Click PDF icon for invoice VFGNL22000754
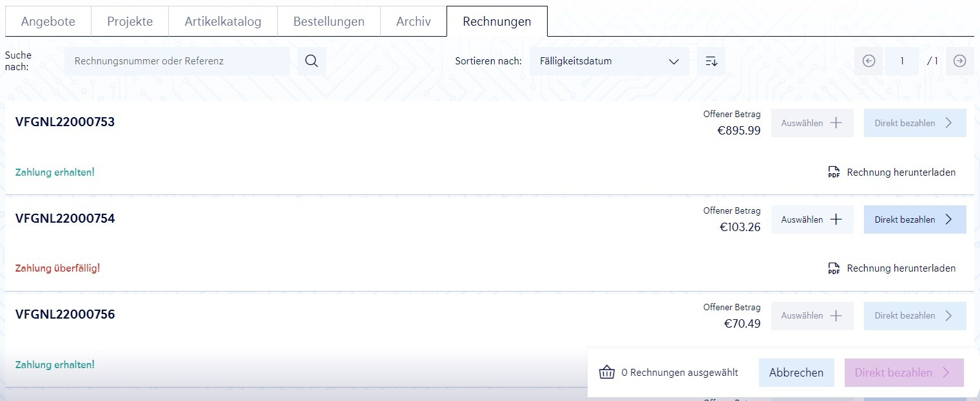980x401 pixels. [x=834, y=268]
